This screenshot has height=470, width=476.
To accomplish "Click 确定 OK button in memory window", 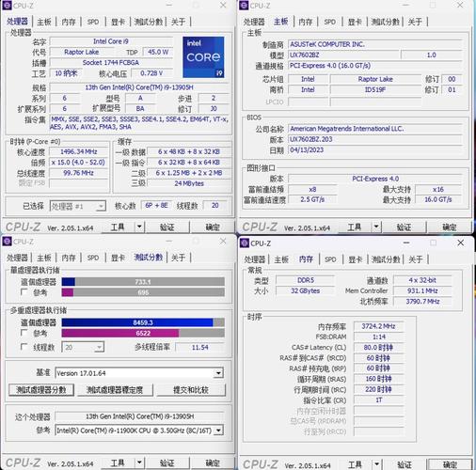I will 450,464.
